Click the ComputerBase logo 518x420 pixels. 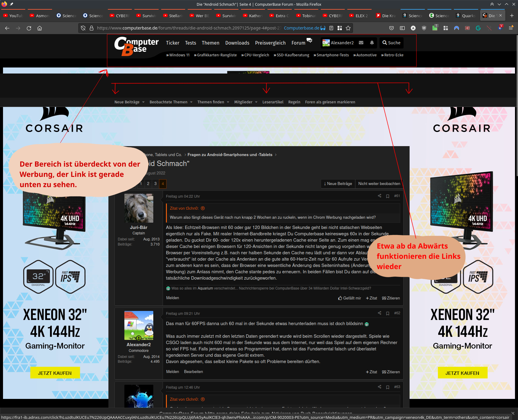136,46
